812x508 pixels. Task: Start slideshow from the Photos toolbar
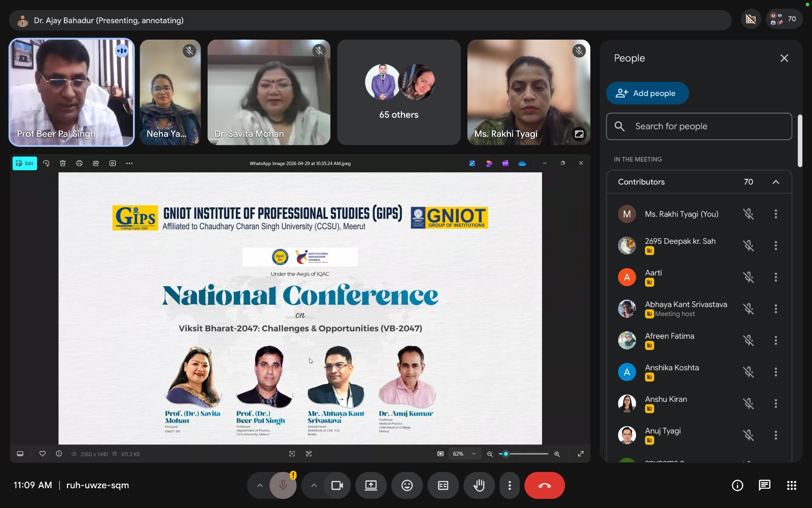click(x=113, y=163)
